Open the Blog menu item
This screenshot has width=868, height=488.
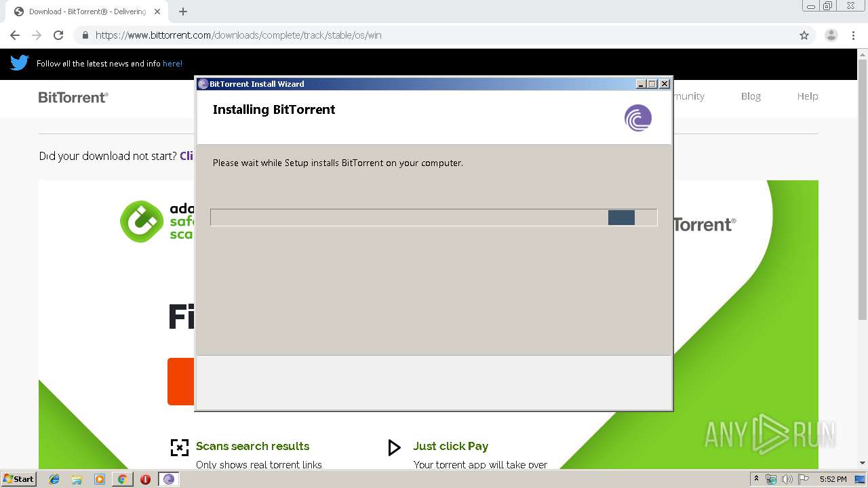751,96
